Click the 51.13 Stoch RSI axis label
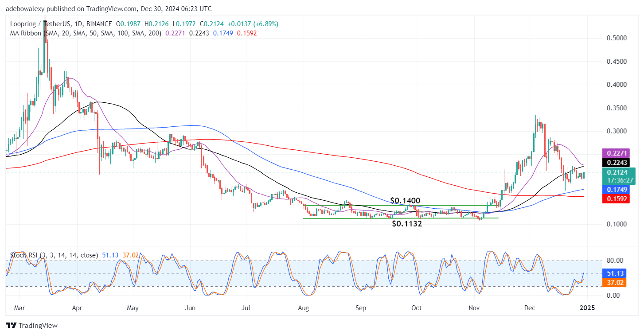Viewport: 644px width, 335px height. click(615, 273)
